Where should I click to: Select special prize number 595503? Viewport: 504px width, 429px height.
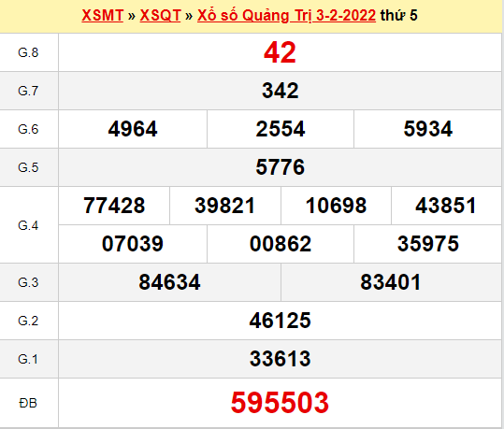point(280,403)
